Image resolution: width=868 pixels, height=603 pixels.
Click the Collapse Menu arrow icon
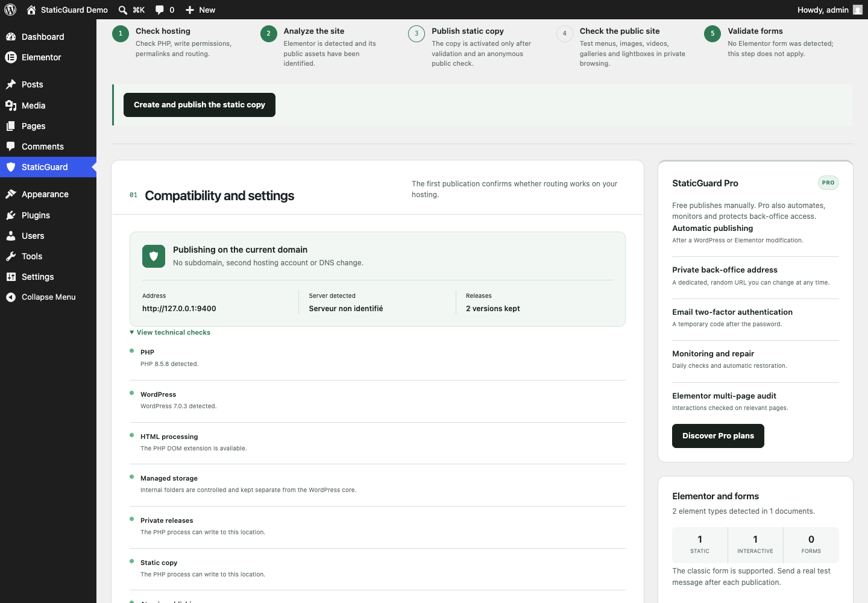tap(11, 297)
